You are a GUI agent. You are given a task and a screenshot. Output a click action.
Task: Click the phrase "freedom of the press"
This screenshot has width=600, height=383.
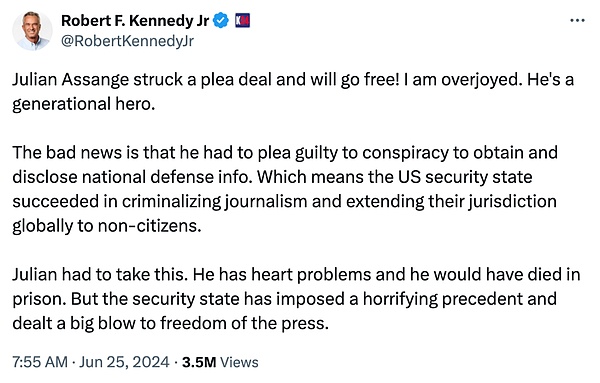[x=244, y=323]
